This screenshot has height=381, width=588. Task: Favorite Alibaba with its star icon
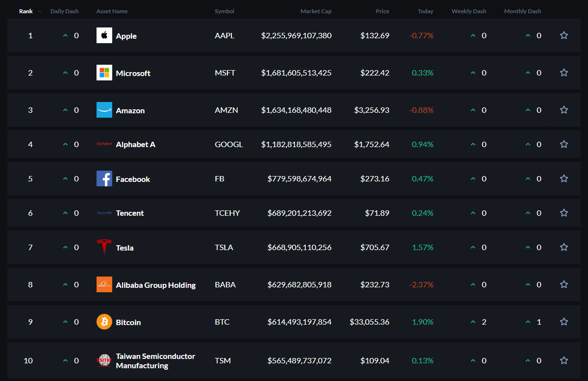click(x=564, y=284)
